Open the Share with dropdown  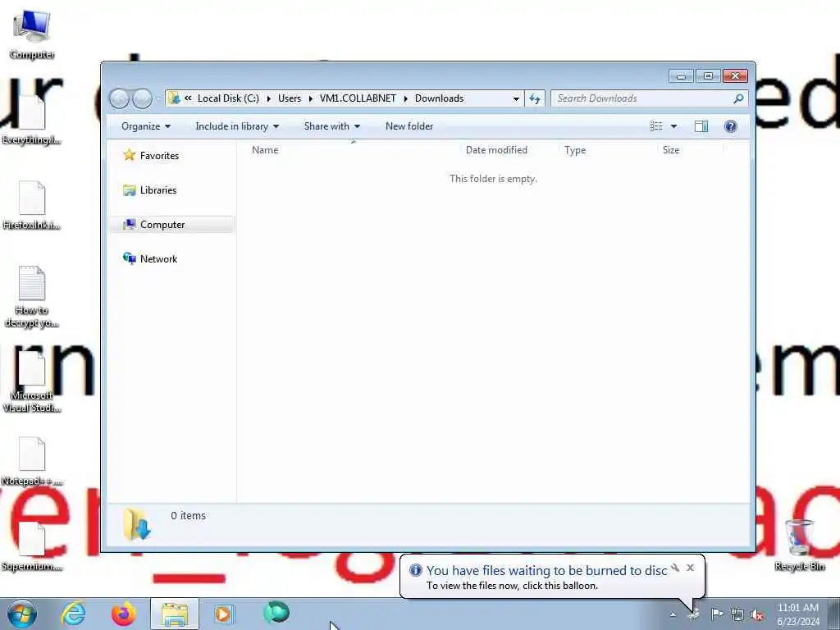click(x=331, y=126)
